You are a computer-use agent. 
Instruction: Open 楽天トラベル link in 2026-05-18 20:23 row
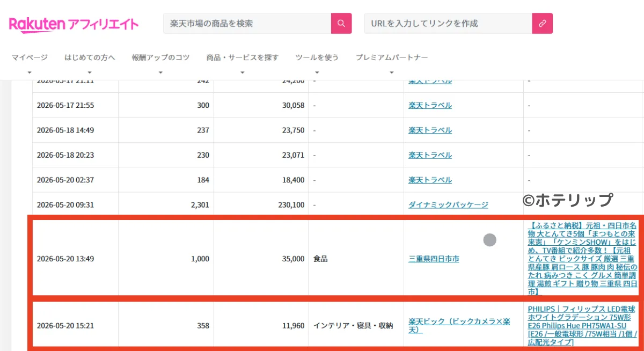(430, 155)
